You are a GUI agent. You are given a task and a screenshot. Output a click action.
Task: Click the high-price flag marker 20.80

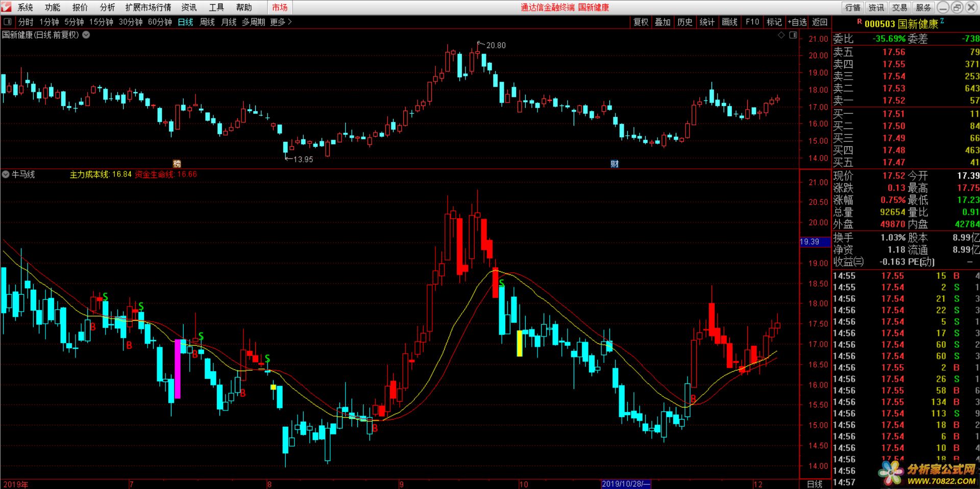click(x=491, y=45)
